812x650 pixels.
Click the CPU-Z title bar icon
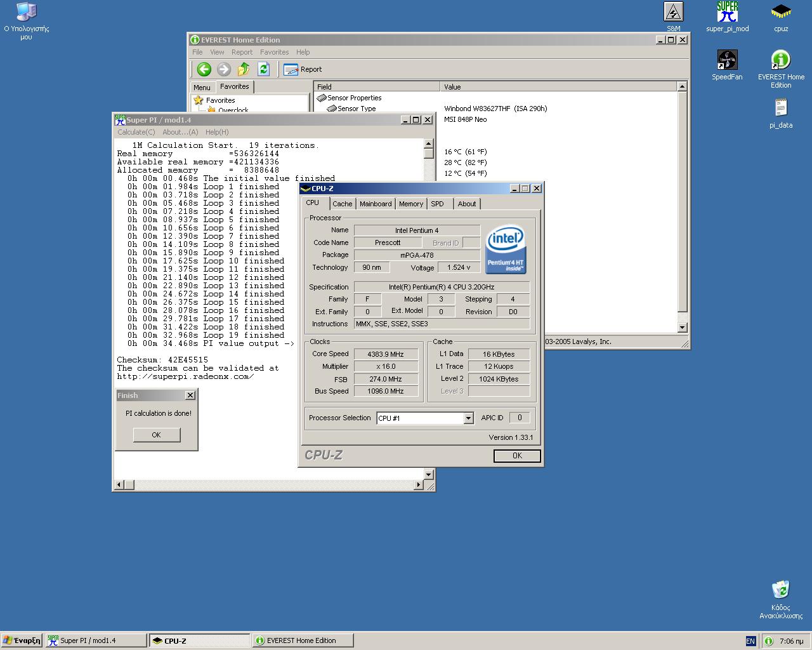tap(305, 189)
